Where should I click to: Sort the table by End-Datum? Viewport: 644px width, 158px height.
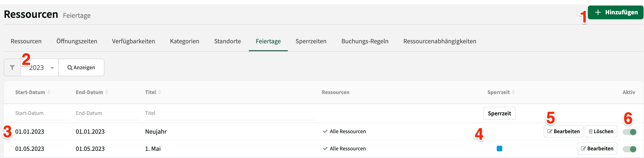pos(106,92)
